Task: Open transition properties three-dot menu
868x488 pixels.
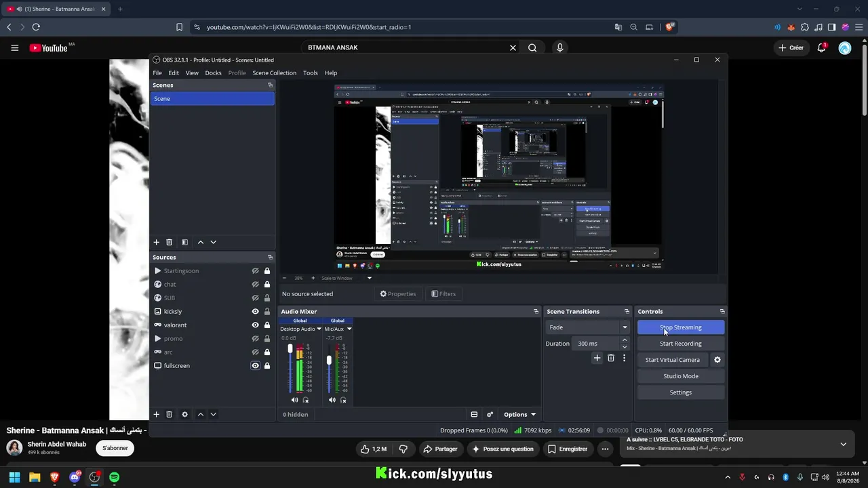Action: click(624, 358)
